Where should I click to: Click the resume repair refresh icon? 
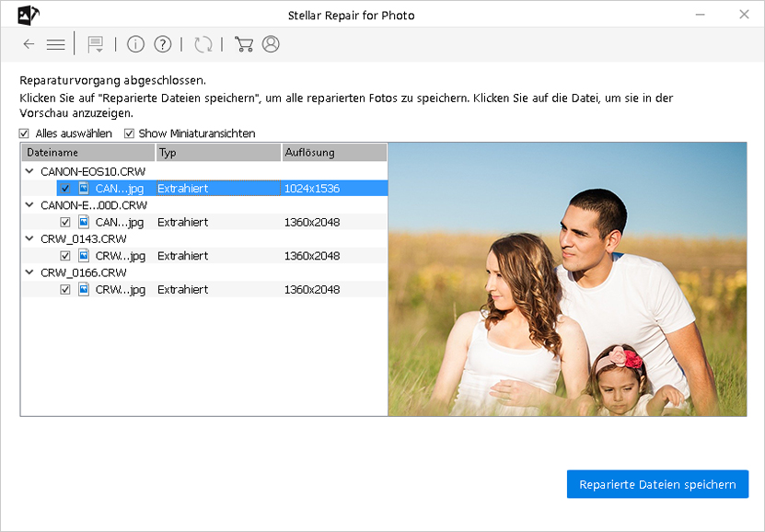(203, 43)
